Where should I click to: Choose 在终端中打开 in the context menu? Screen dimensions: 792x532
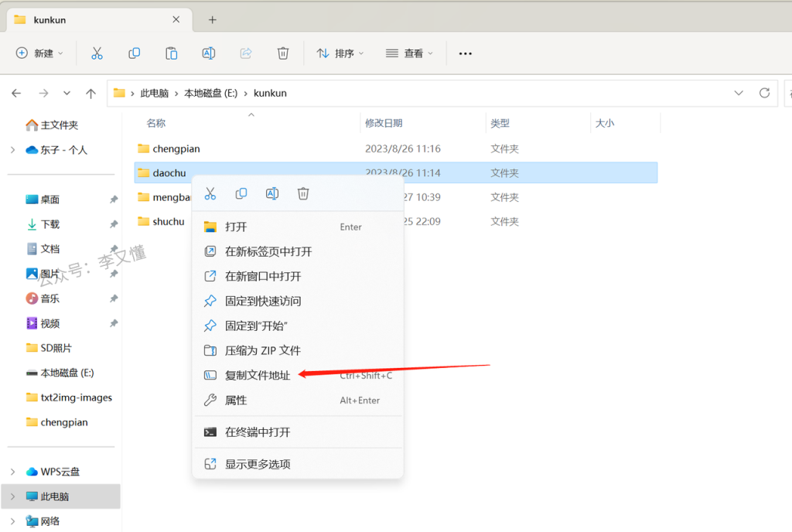258,432
